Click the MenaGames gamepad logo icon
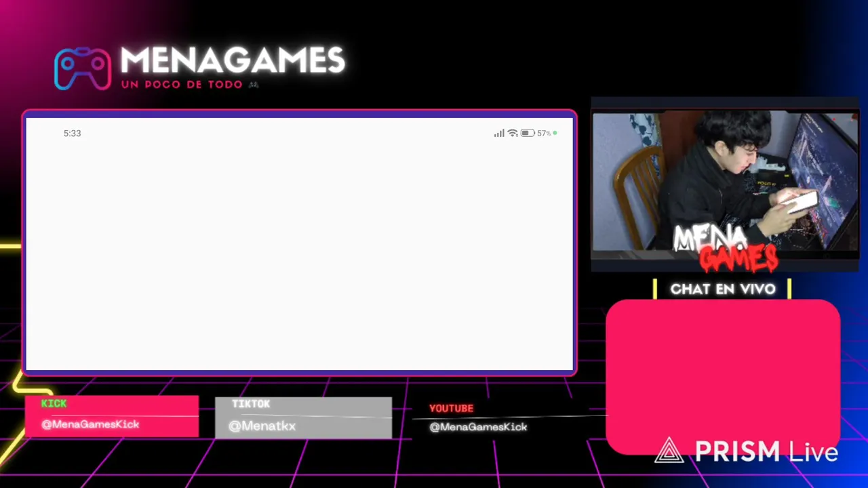This screenshot has width=868, height=488. (x=83, y=68)
